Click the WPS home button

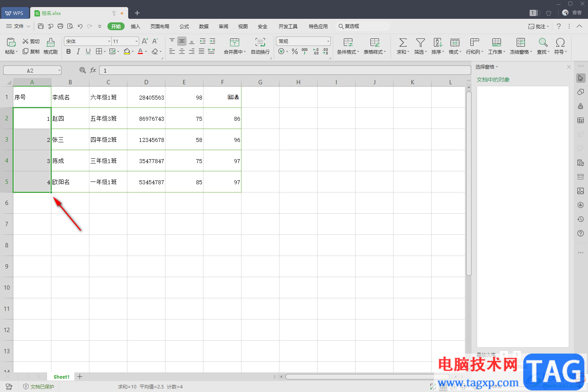[x=15, y=13]
